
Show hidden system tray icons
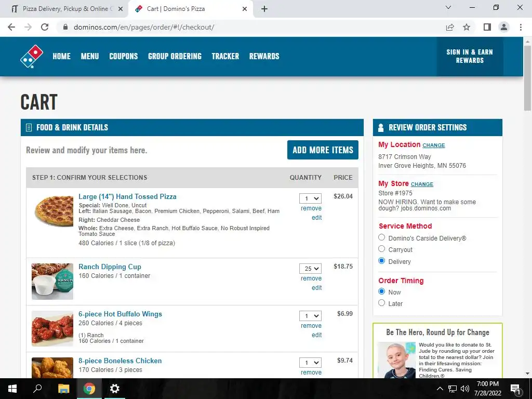pyautogui.click(x=440, y=389)
